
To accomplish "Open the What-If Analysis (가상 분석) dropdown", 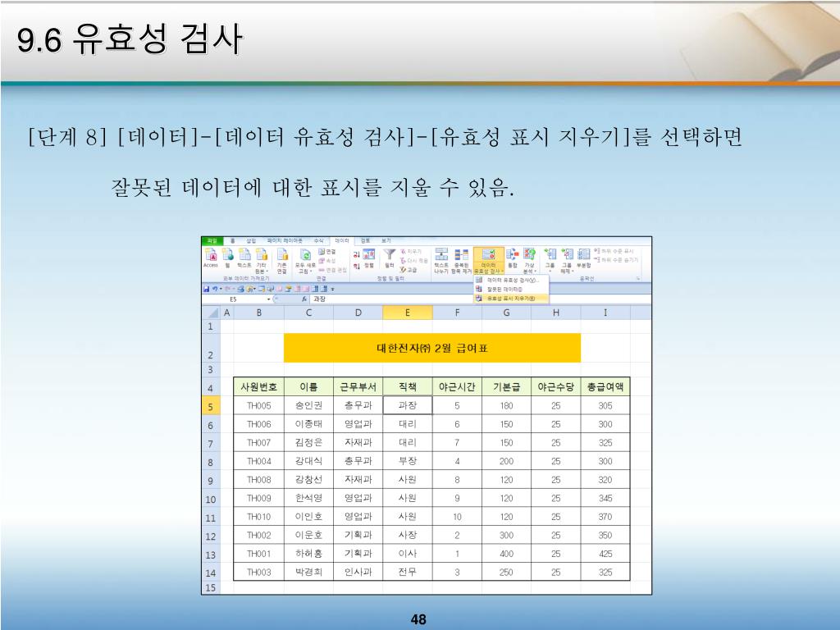I will click(x=530, y=261).
